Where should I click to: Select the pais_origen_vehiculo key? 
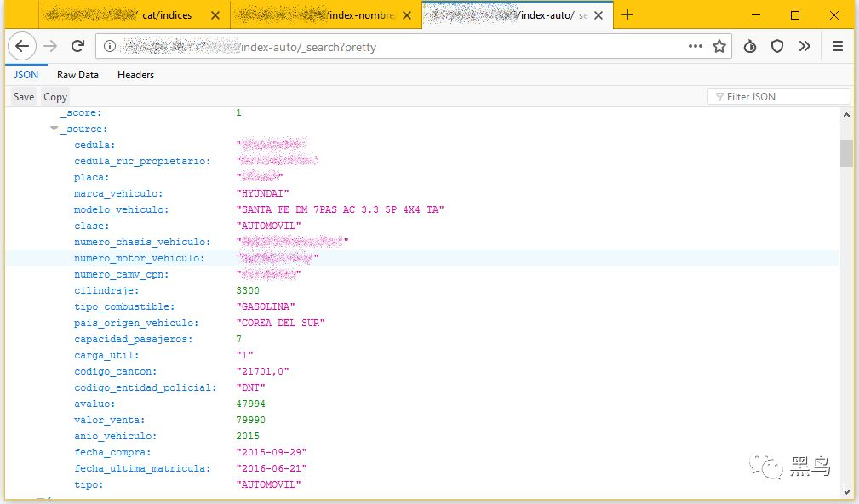(x=136, y=323)
